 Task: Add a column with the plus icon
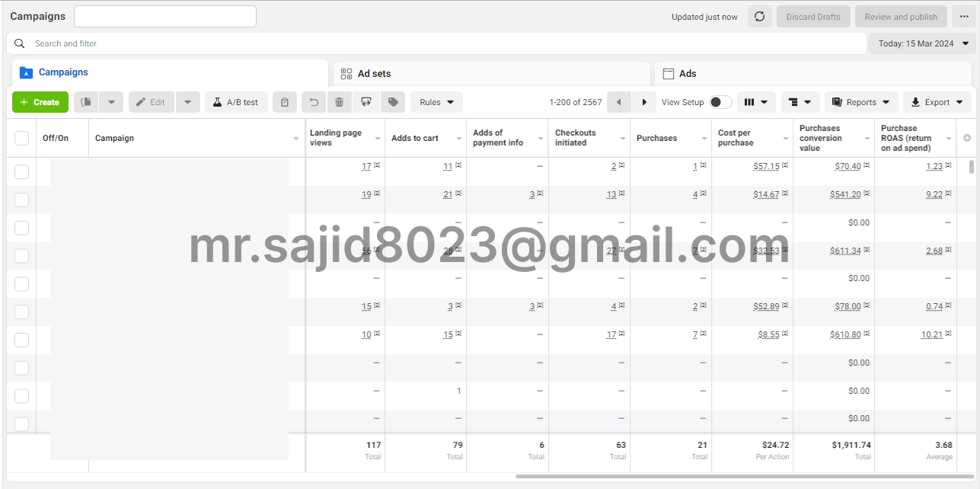coord(967,138)
